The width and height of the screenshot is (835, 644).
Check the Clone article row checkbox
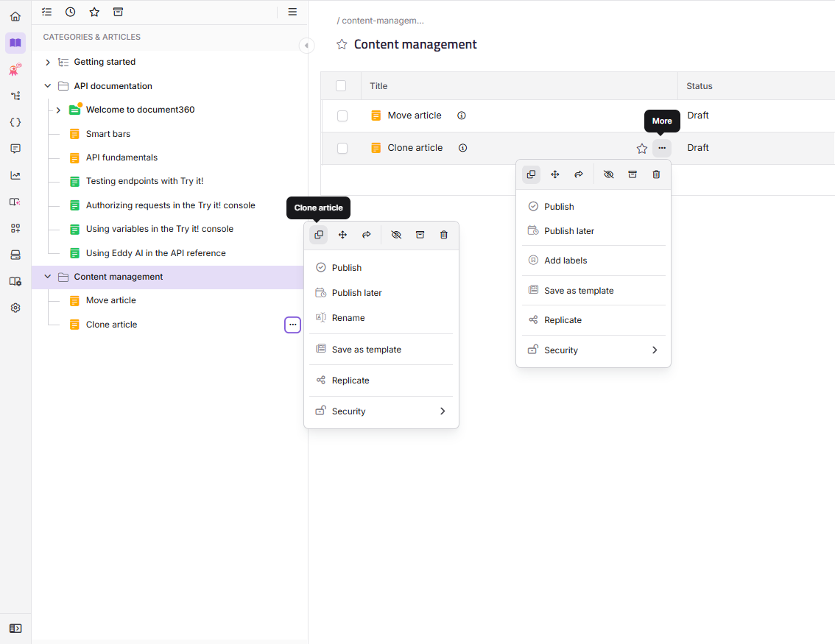pos(342,148)
